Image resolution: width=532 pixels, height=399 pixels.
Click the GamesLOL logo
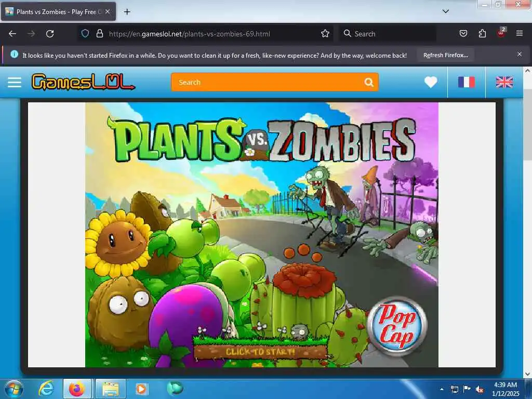(83, 82)
